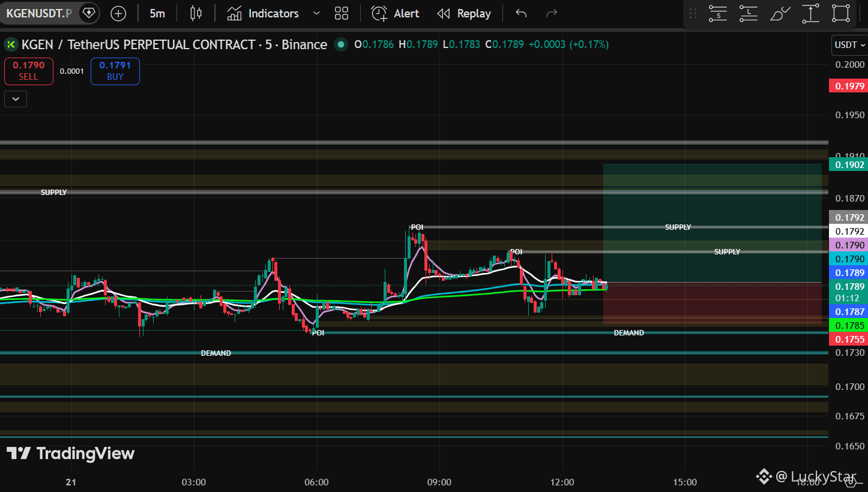Click the cyan 0.1790 price label
The width and height of the screenshot is (868, 492).
coord(850,259)
